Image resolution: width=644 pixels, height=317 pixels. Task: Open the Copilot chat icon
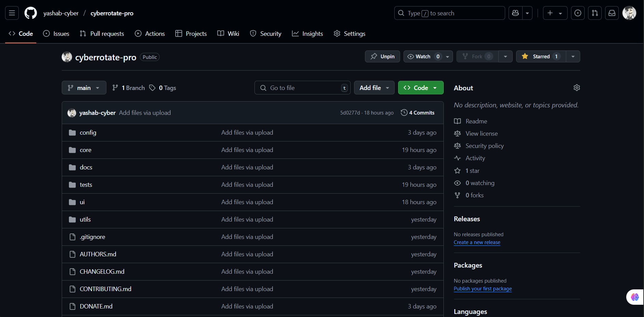pyautogui.click(x=515, y=13)
